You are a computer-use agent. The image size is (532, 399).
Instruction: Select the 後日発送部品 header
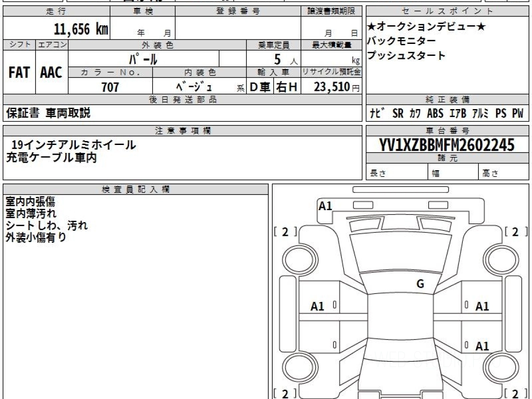[182, 100]
